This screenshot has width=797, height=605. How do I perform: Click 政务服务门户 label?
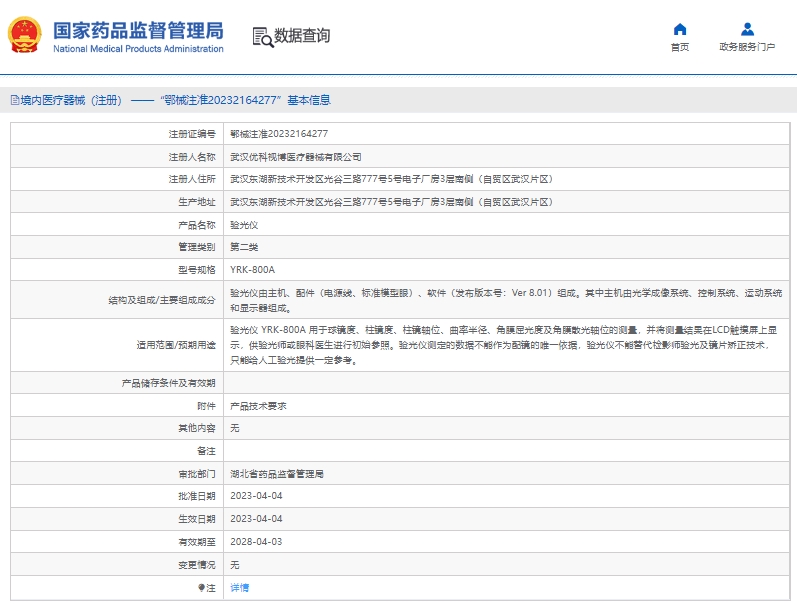click(x=747, y=47)
